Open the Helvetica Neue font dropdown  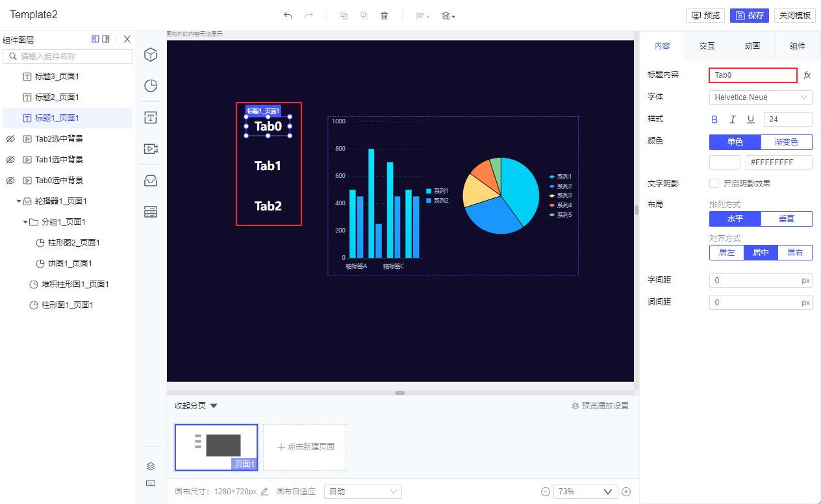click(761, 97)
